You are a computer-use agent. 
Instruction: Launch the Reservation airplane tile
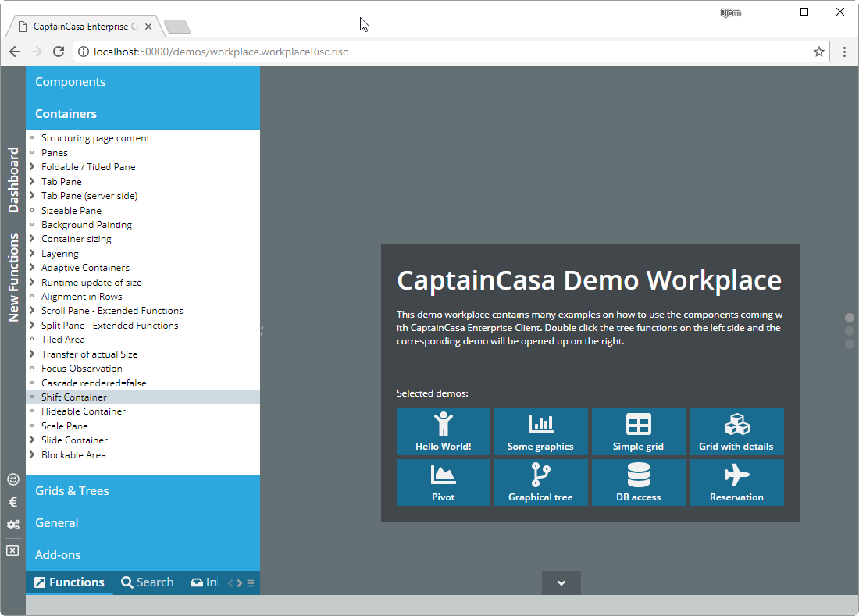pyautogui.click(x=736, y=482)
